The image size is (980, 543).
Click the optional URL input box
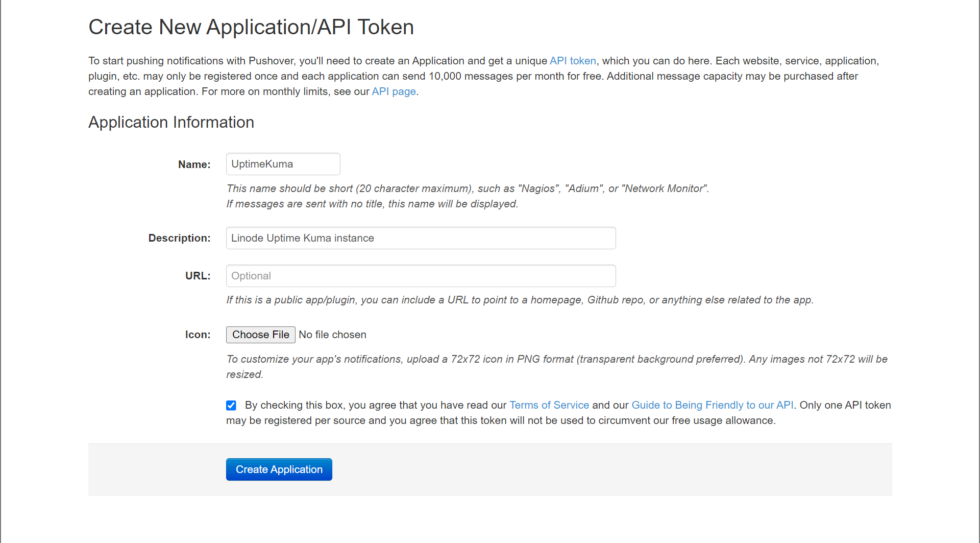(x=421, y=276)
